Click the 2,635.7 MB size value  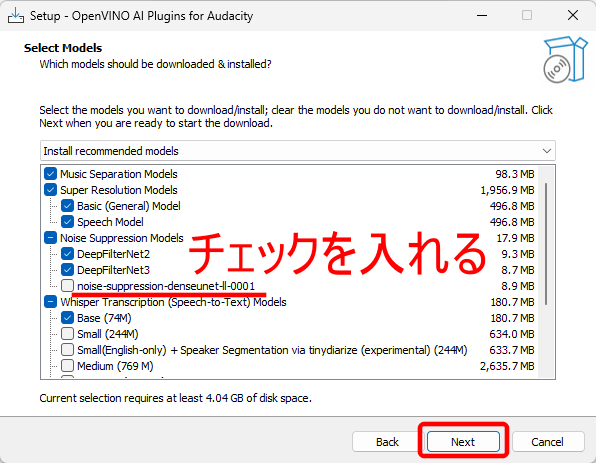pyautogui.click(x=507, y=366)
